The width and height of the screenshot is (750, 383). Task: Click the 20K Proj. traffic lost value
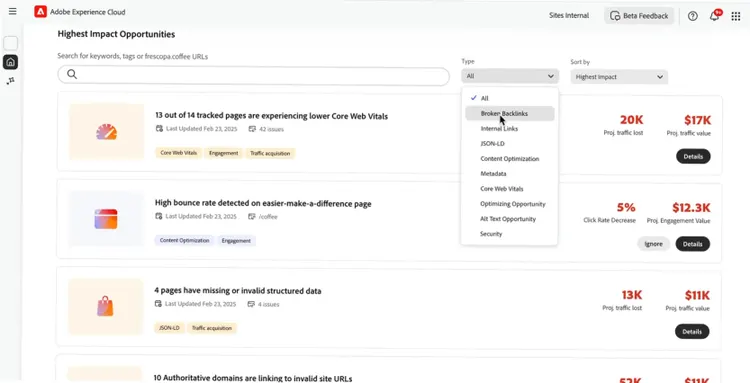631,120
